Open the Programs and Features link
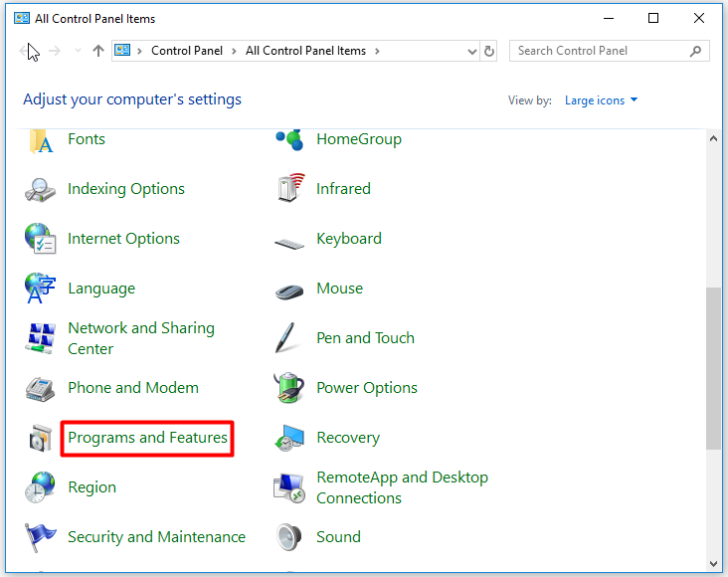Screen dimensions: 728x577 click(147, 438)
